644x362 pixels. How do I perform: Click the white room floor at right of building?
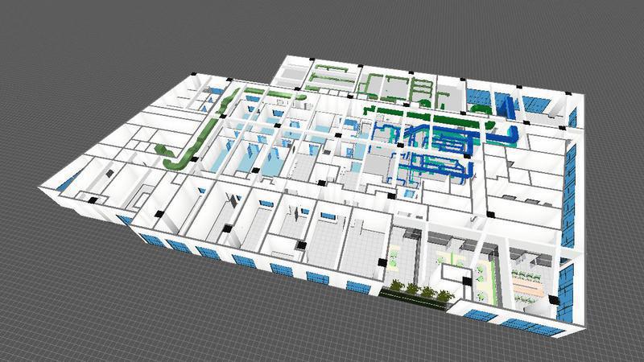[523, 201]
